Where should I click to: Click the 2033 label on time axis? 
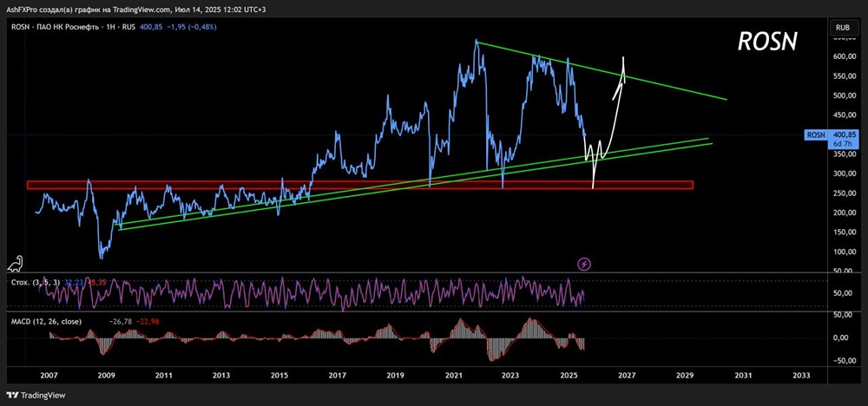[x=800, y=376]
